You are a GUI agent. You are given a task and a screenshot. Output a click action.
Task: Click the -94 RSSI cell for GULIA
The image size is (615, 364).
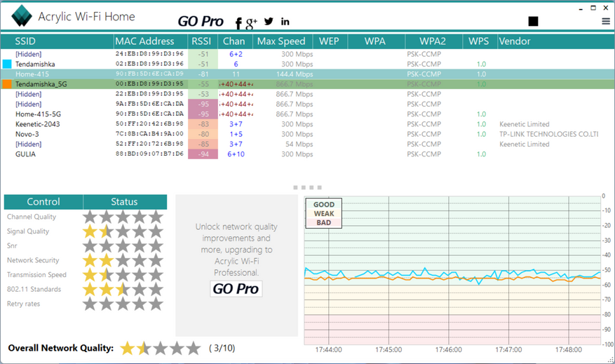pyautogui.click(x=203, y=154)
